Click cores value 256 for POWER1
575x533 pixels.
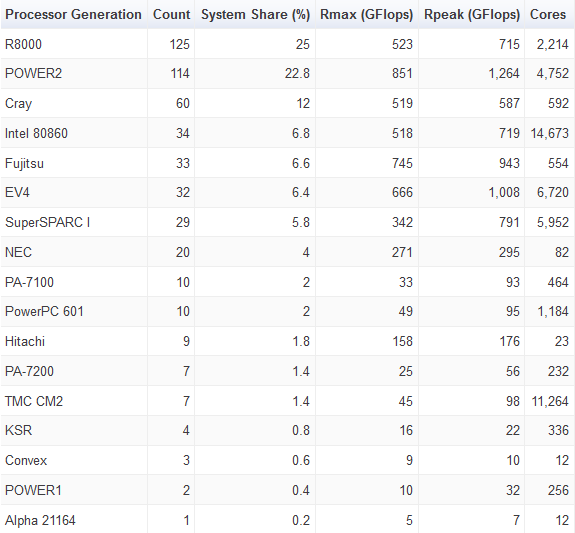[558, 490]
